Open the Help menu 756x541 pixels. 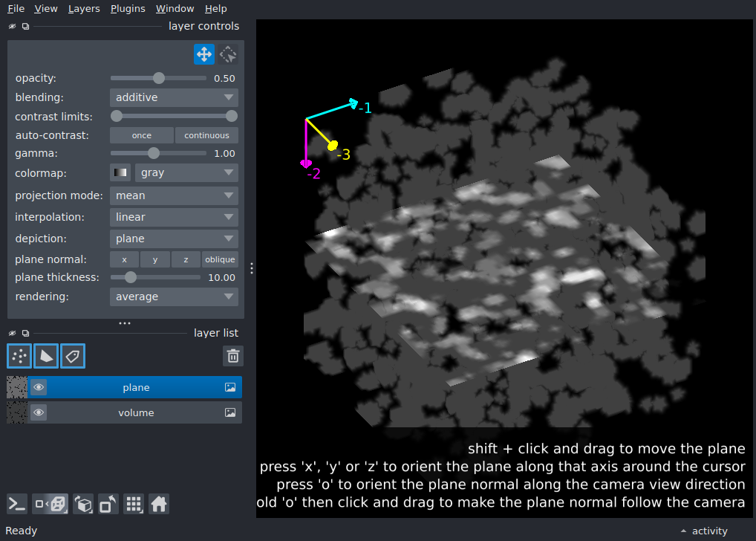click(215, 9)
